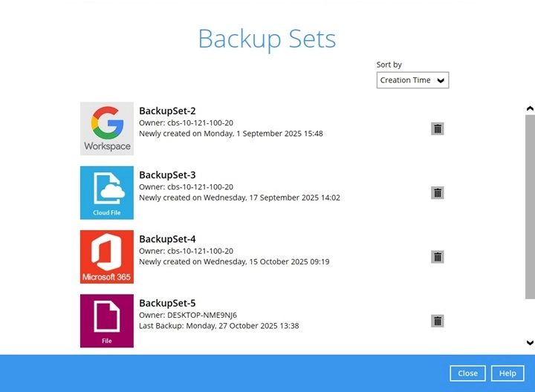Click the trash icon for BackupSet-3
The image size is (535, 392).
[x=438, y=193]
